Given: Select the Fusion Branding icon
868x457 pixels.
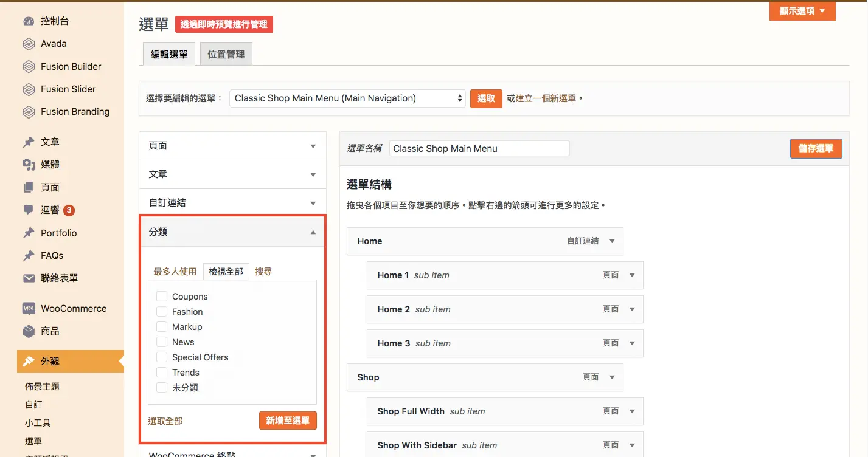Looking at the screenshot, I should [x=29, y=112].
